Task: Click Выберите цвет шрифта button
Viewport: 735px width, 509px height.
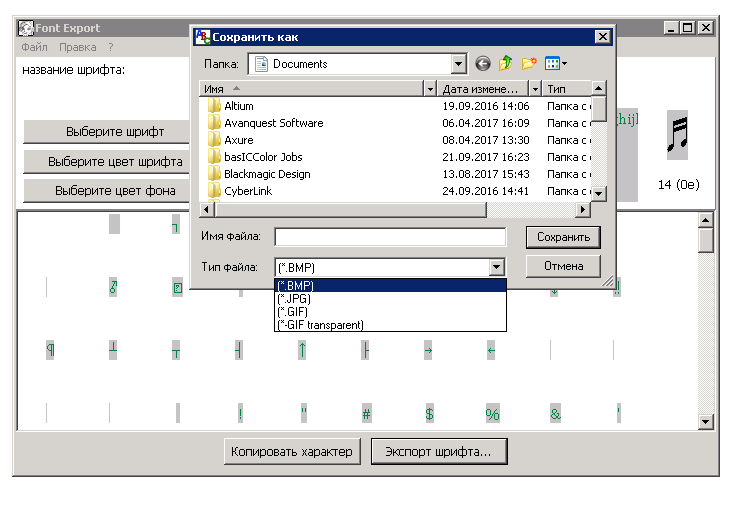Action: [x=106, y=162]
